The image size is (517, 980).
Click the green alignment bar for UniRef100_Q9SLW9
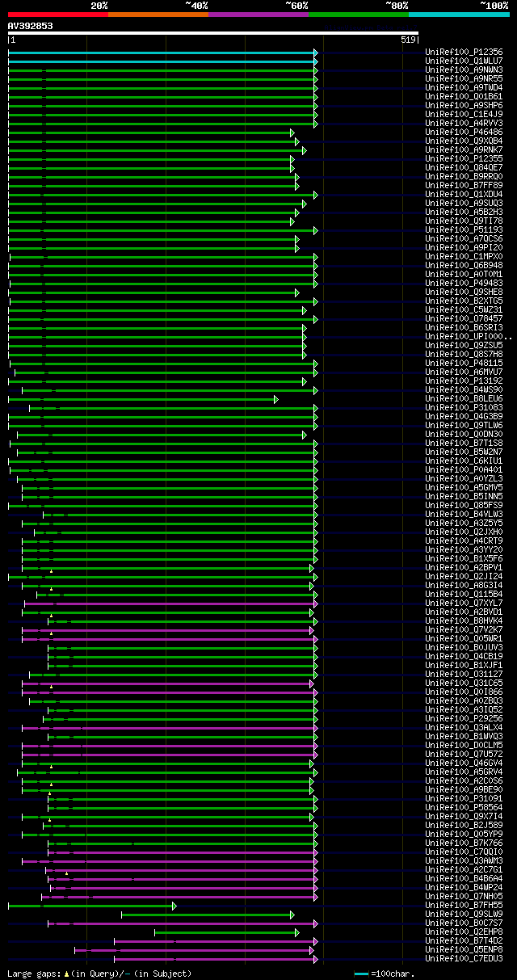[208, 915]
